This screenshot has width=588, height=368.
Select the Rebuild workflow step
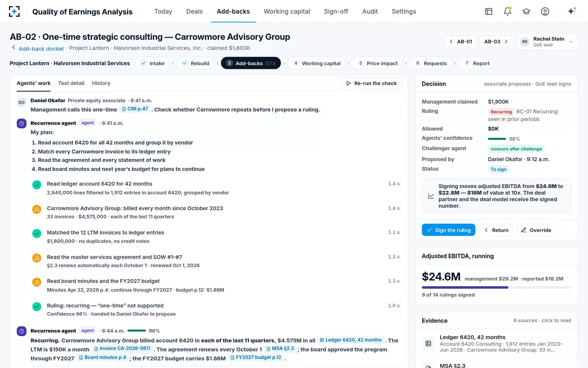pyautogui.click(x=196, y=63)
